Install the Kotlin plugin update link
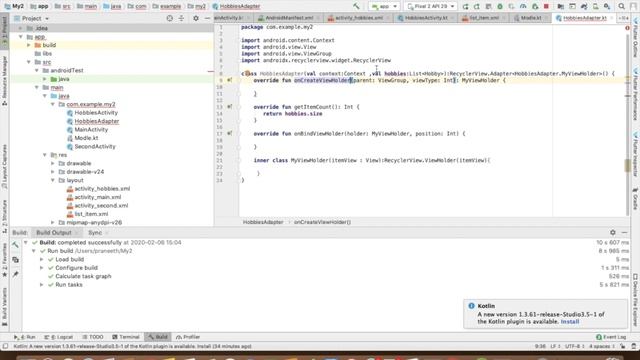The width and height of the screenshot is (640, 360). (570, 322)
